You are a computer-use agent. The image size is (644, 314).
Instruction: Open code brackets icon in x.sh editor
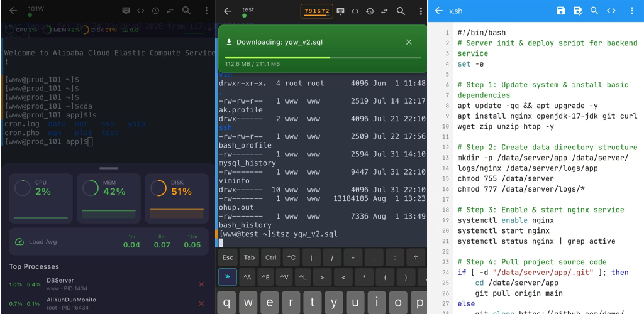coord(611,11)
